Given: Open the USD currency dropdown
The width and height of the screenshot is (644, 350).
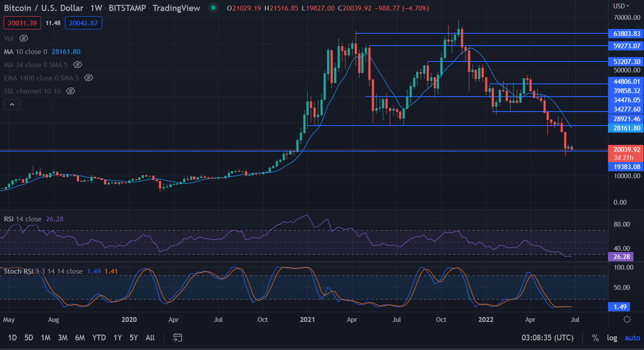Looking at the screenshot, I should point(621,6).
